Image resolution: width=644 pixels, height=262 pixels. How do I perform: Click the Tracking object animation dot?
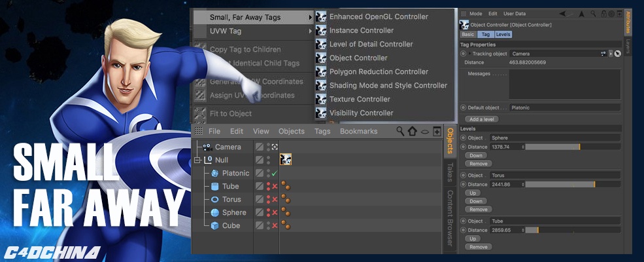click(464, 54)
